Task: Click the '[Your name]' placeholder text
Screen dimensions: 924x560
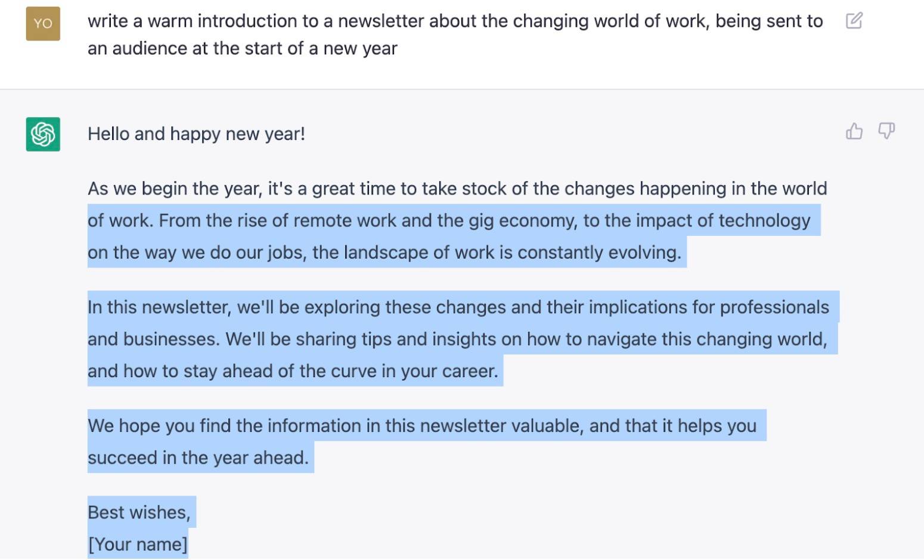Action: pyautogui.click(x=138, y=545)
